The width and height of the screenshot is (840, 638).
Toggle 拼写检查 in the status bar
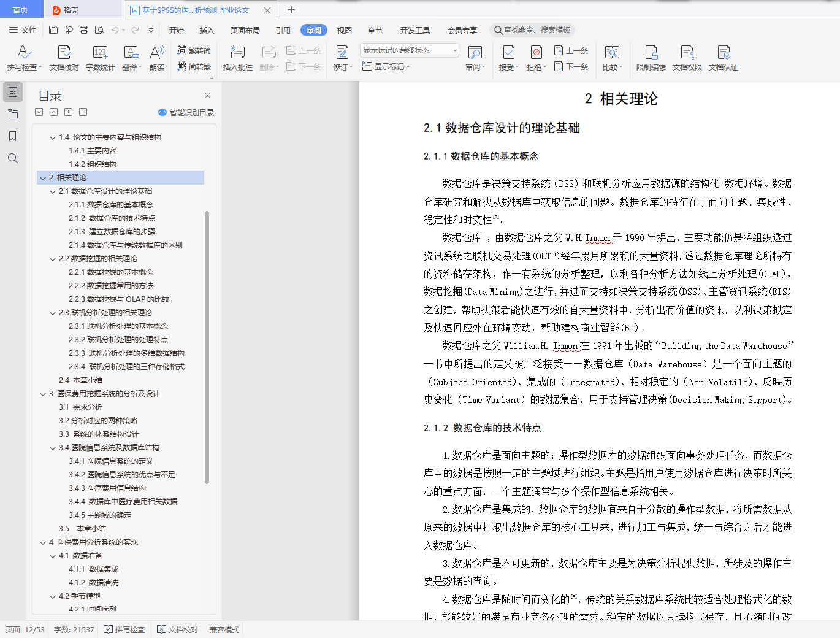pos(124,629)
